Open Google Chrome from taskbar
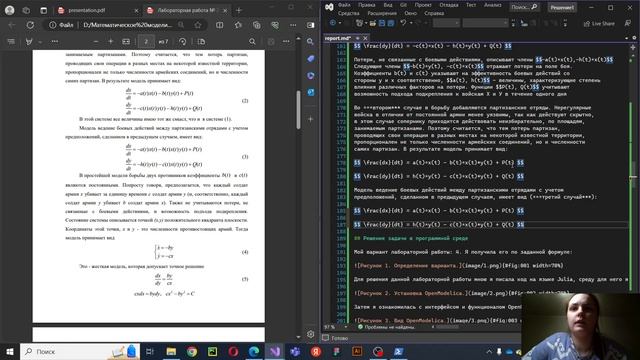The height and width of the screenshot is (360, 640). [x=192, y=351]
